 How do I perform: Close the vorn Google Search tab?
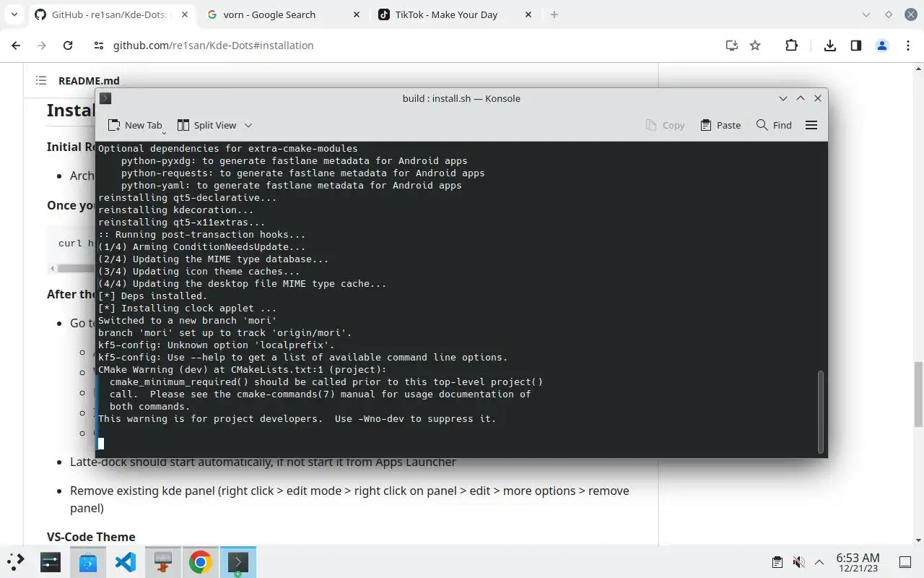pos(357,14)
